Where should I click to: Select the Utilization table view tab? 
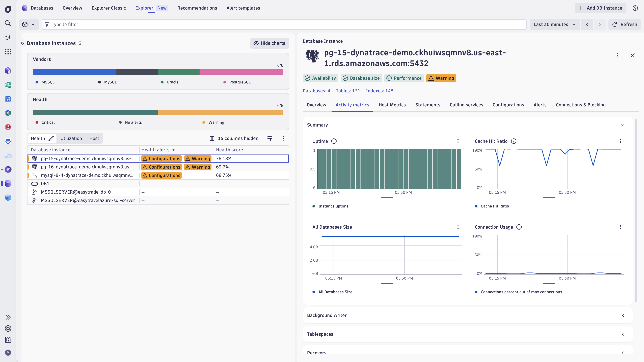point(71,138)
